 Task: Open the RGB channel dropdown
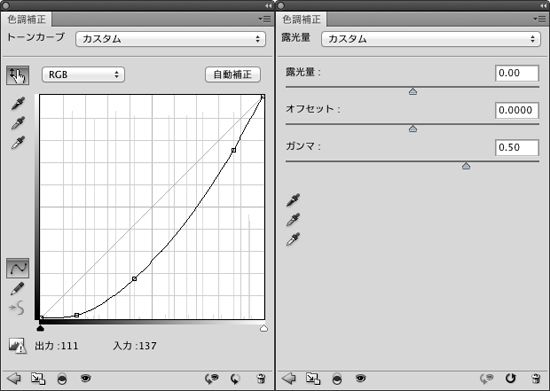click(x=83, y=75)
